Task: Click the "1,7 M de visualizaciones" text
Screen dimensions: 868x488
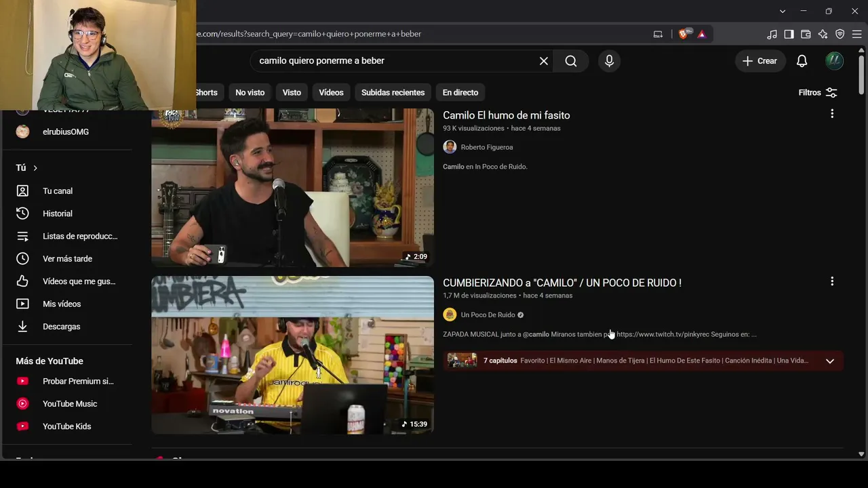Action: click(480, 296)
